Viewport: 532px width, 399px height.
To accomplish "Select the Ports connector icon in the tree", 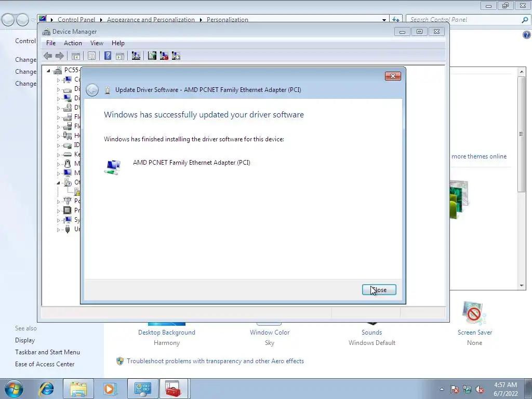I will [67, 201].
